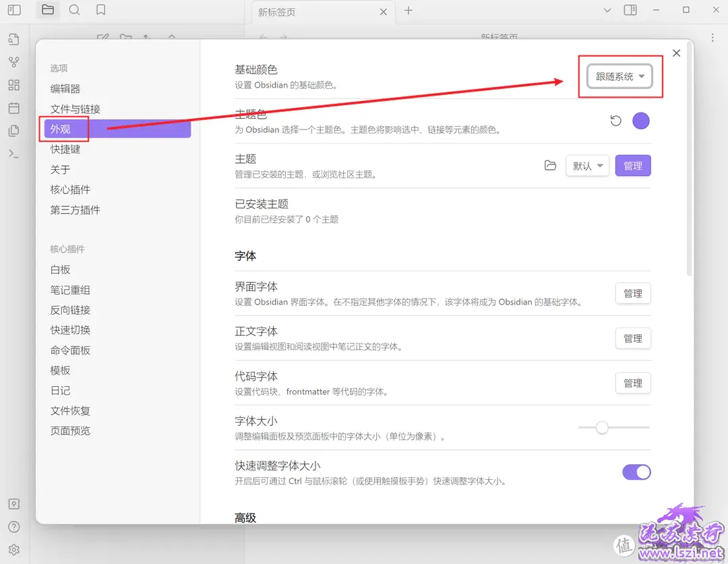
Task: Click 管理 button for 界面字体
Action: coord(633,293)
